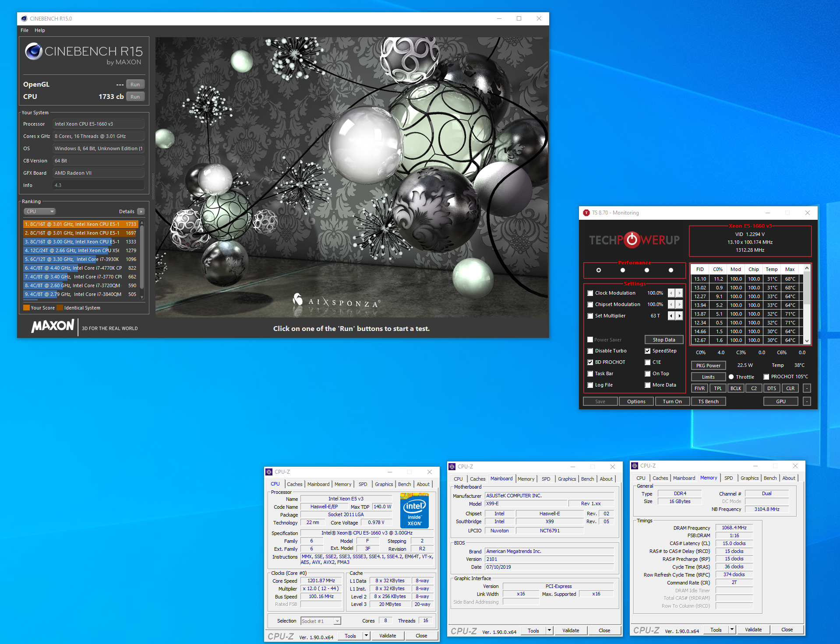Click the minus button beside GPU button

click(x=807, y=401)
